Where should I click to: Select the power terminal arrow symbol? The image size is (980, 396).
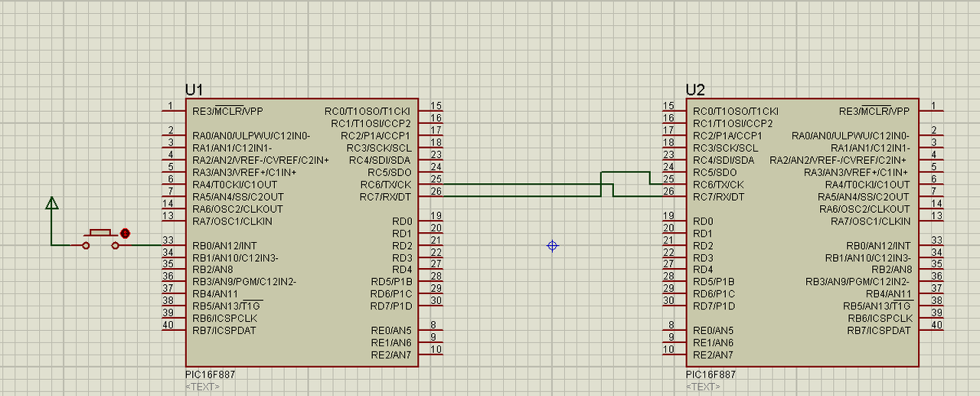pyautogui.click(x=51, y=203)
